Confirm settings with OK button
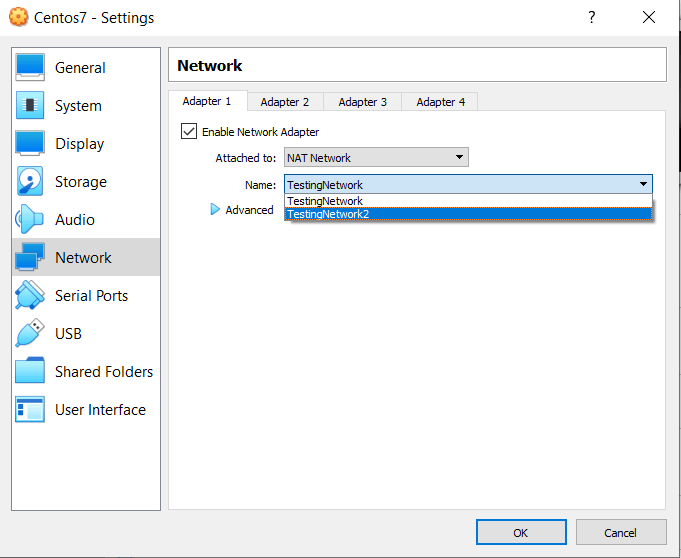Screen dimensions: 681x558 (521, 532)
